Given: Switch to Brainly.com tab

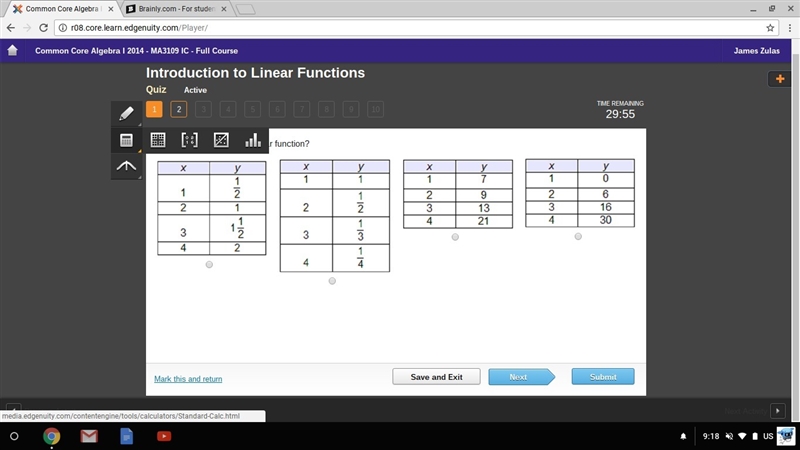Looking at the screenshot, I should click(177, 9).
